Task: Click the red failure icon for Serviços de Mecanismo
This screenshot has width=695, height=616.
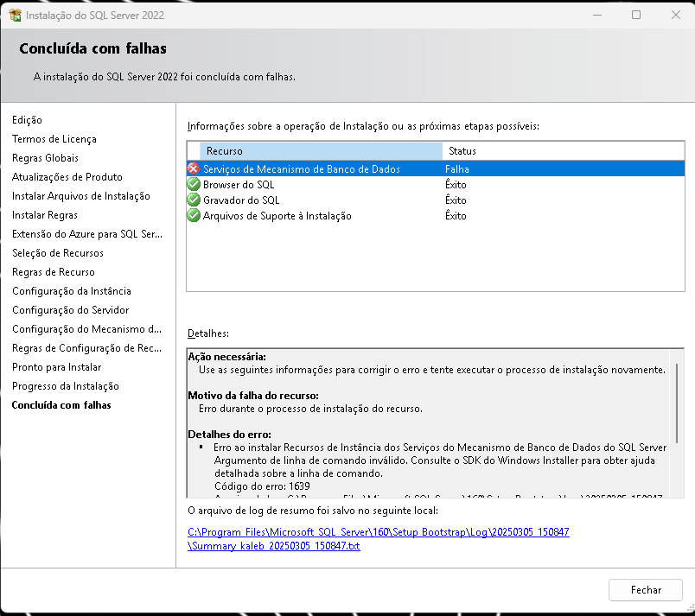Action: pos(194,168)
